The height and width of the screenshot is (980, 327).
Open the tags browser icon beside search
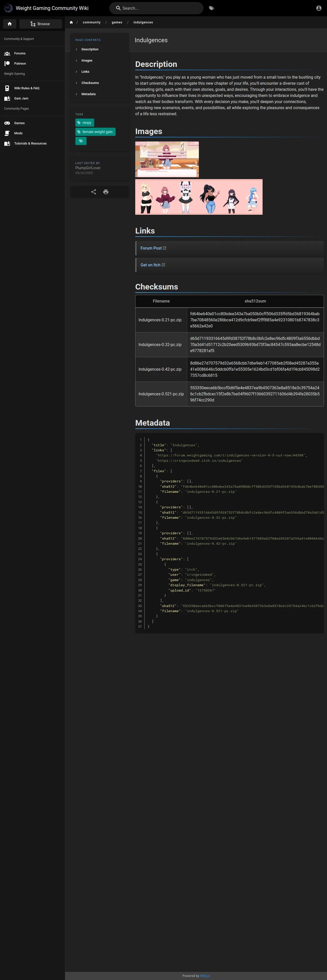(211, 8)
